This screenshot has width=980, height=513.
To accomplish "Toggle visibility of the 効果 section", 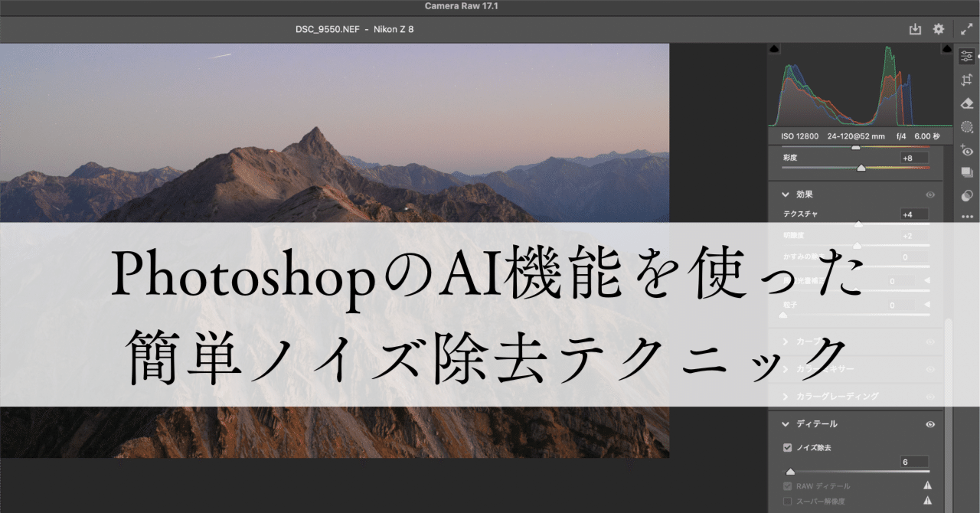I will click(x=930, y=194).
